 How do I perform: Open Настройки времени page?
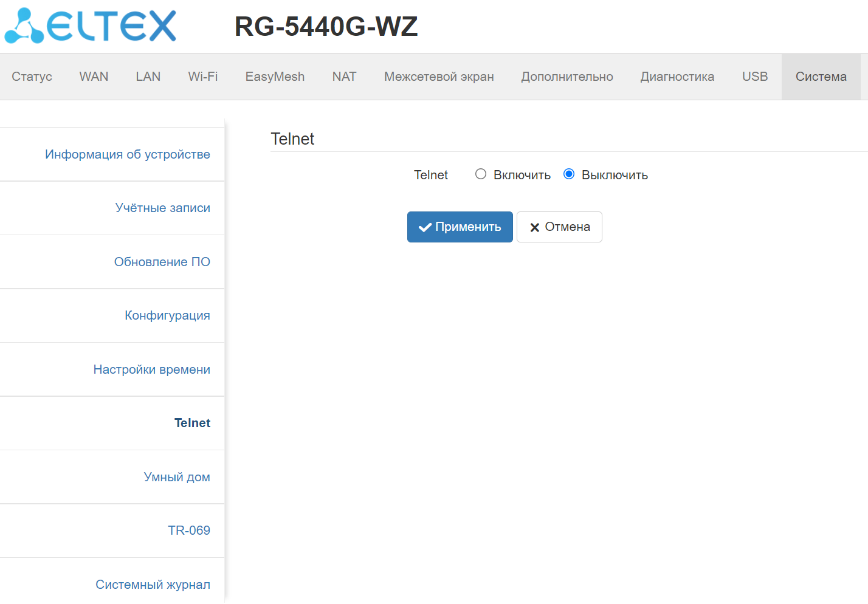(152, 369)
